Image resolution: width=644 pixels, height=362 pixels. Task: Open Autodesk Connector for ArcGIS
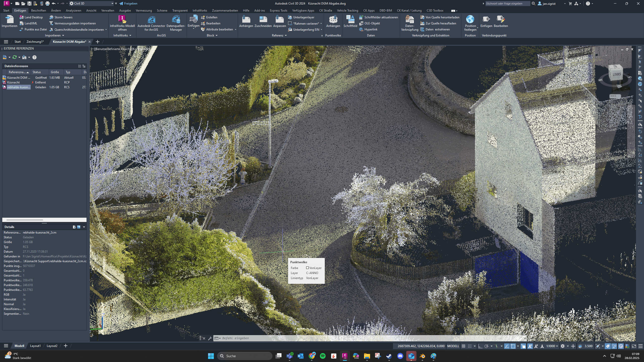[151, 23]
